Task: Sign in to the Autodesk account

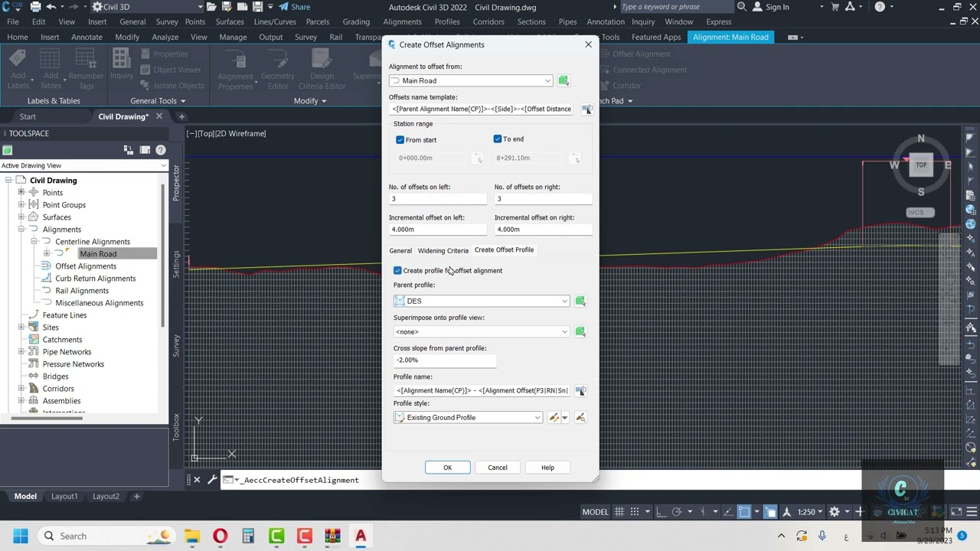Action: (777, 7)
